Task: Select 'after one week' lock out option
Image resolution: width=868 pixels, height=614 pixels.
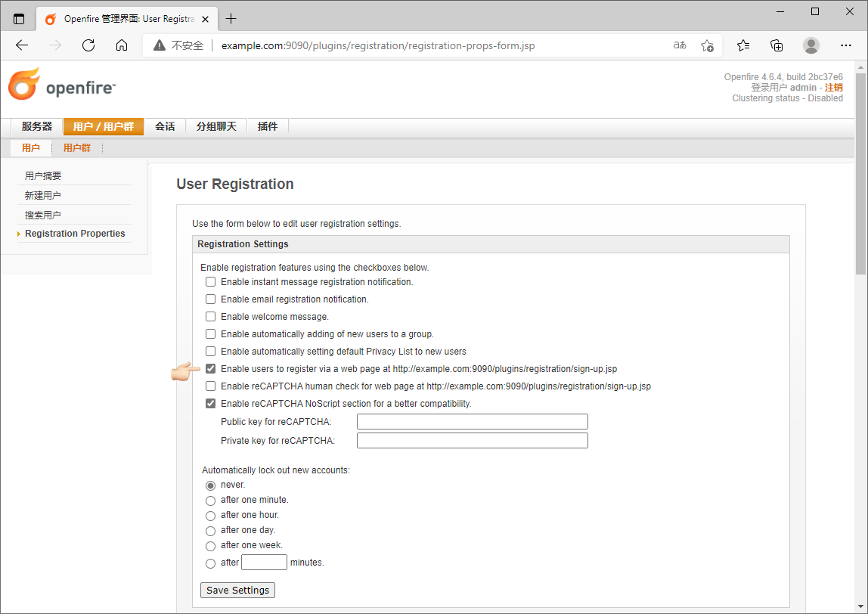Action: 210,546
